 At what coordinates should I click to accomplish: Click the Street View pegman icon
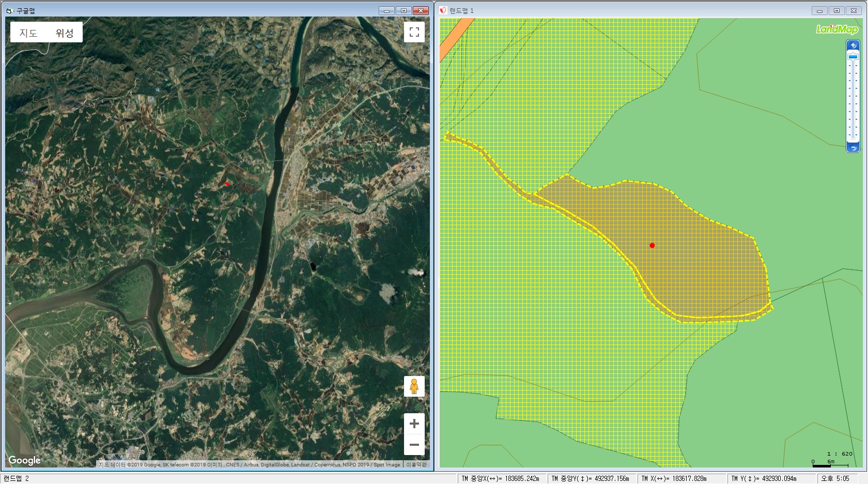[414, 386]
